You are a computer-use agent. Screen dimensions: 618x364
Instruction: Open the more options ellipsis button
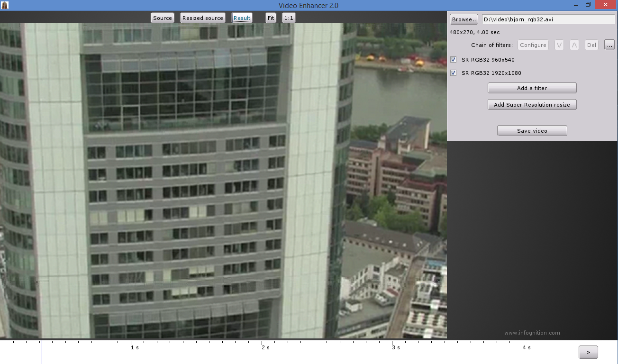tap(609, 45)
